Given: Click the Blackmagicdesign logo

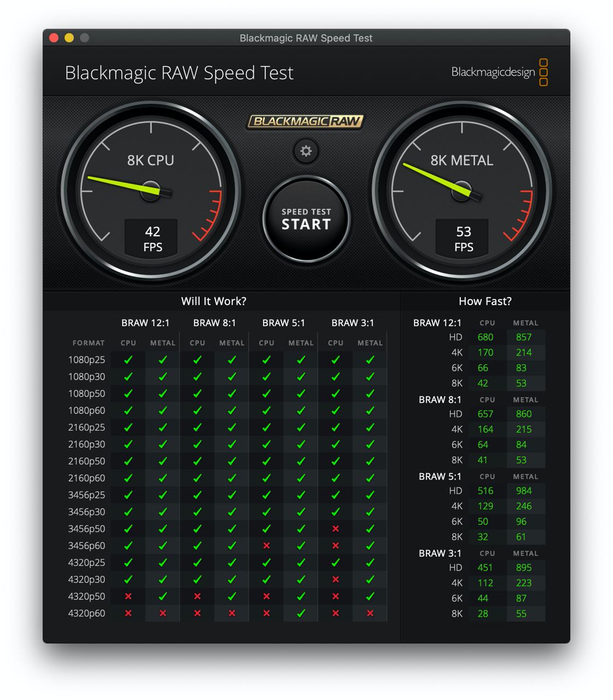Looking at the screenshot, I should [499, 72].
